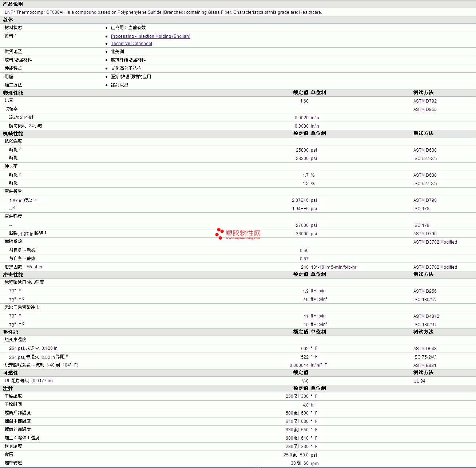Open Processing - Injection Molding (English) link
Viewport: 476px width, 468px height.
(150, 36)
